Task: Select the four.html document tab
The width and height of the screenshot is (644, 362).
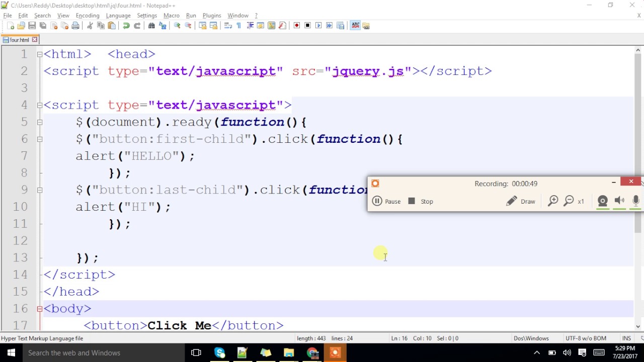Action: coord(19,40)
